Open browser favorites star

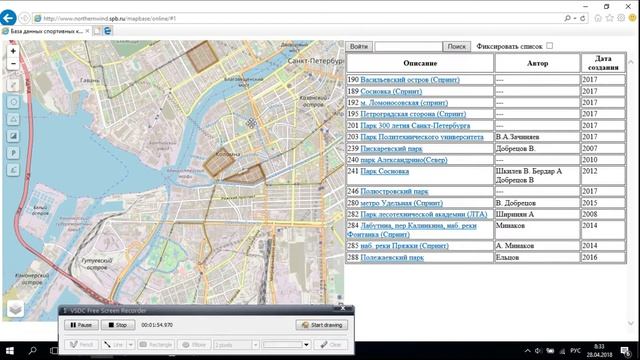coord(609,18)
